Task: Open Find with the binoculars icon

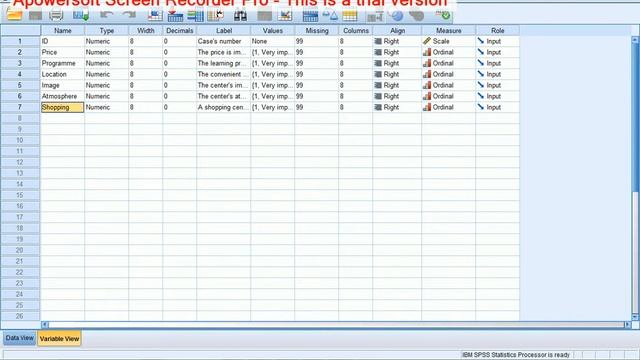Action: coord(240,16)
